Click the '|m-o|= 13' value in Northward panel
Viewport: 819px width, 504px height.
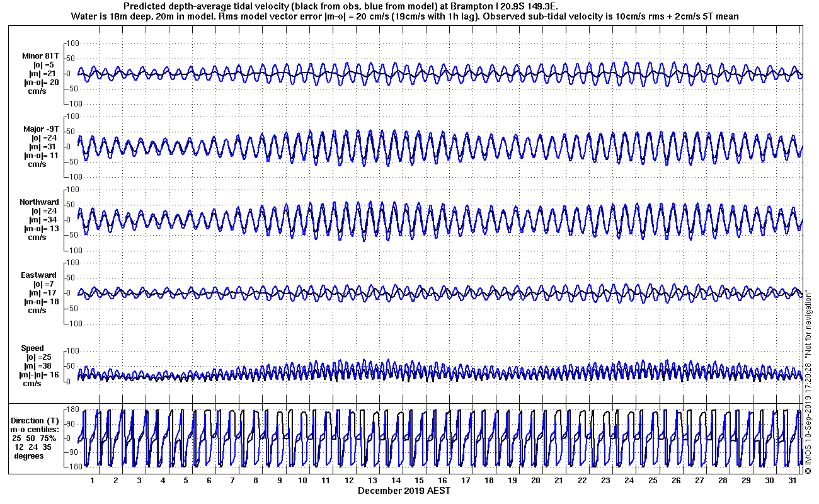click(40, 229)
